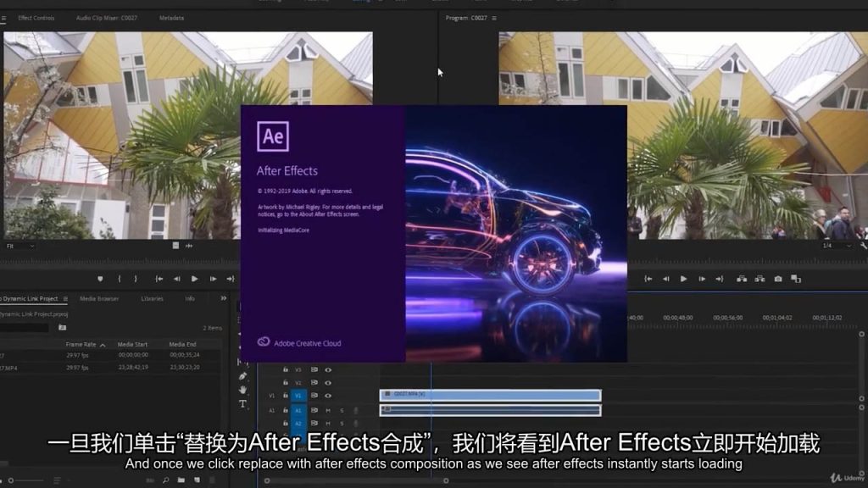The height and width of the screenshot is (488, 868).
Task: Click the Media Start column header
Action: [x=132, y=345]
